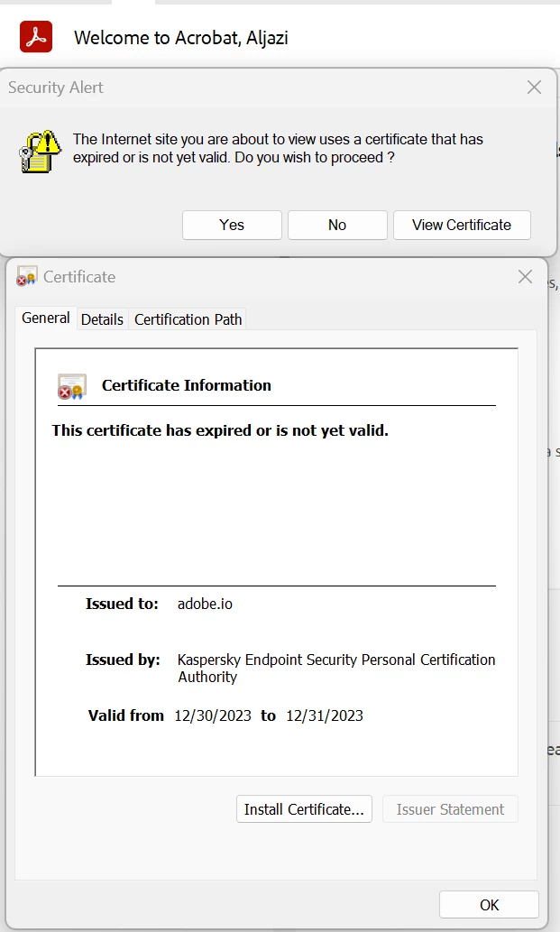This screenshot has height=932, width=560.
Task: Close the Security Alert dialog
Action: pyautogui.click(x=534, y=88)
